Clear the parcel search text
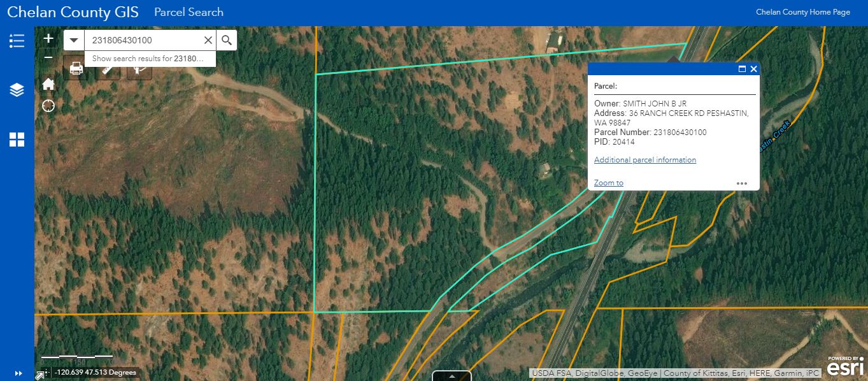868x381 pixels. coord(208,40)
